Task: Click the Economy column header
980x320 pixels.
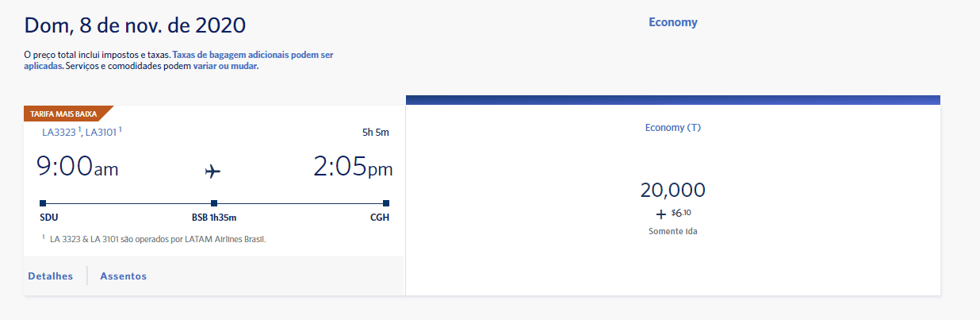Action: click(x=673, y=22)
